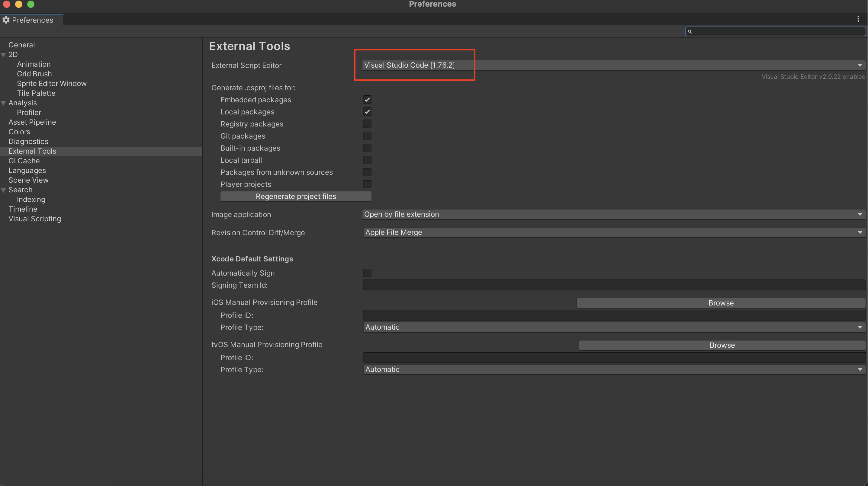The image size is (868, 486).
Task: Browse for iOS Manual Provisioning Profile
Action: pyautogui.click(x=721, y=303)
